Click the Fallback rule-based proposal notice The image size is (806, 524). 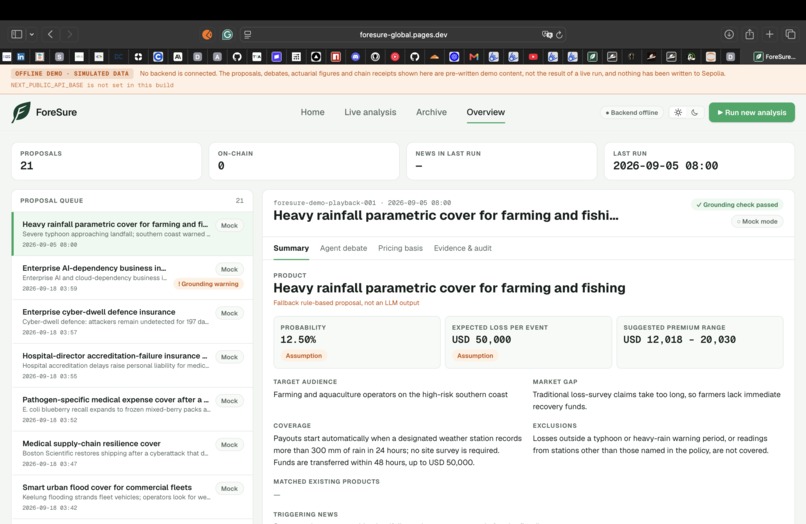pyautogui.click(x=346, y=303)
